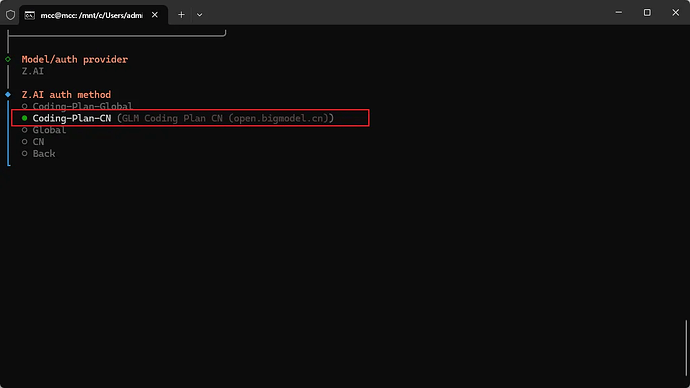The image size is (690, 388).
Task: Close the terminal window
Action: point(675,13)
